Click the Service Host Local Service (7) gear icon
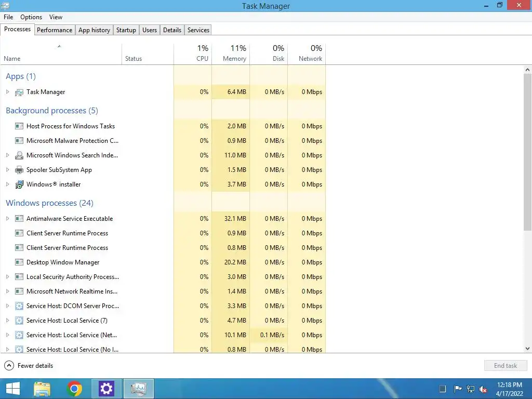The width and height of the screenshot is (532, 399). (x=19, y=321)
